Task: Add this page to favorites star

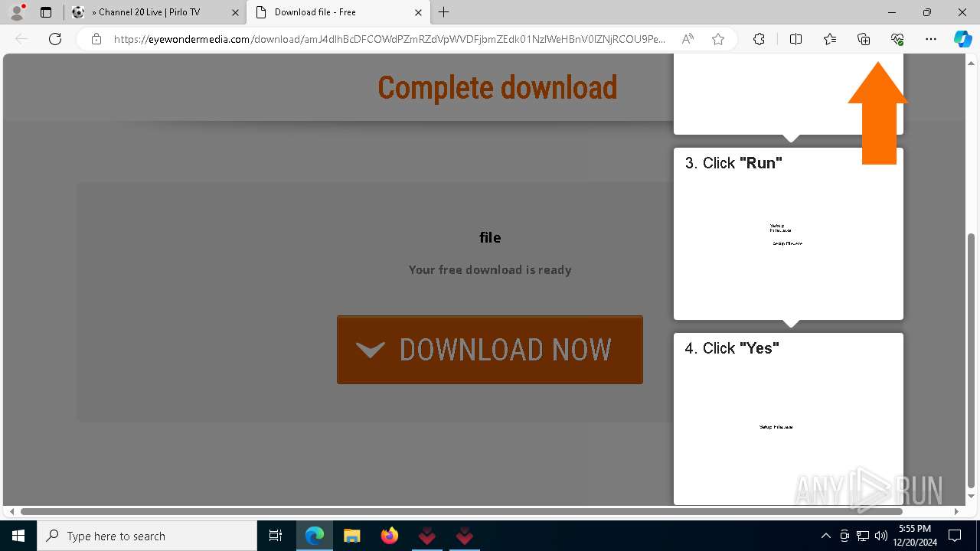Action: 718,39
